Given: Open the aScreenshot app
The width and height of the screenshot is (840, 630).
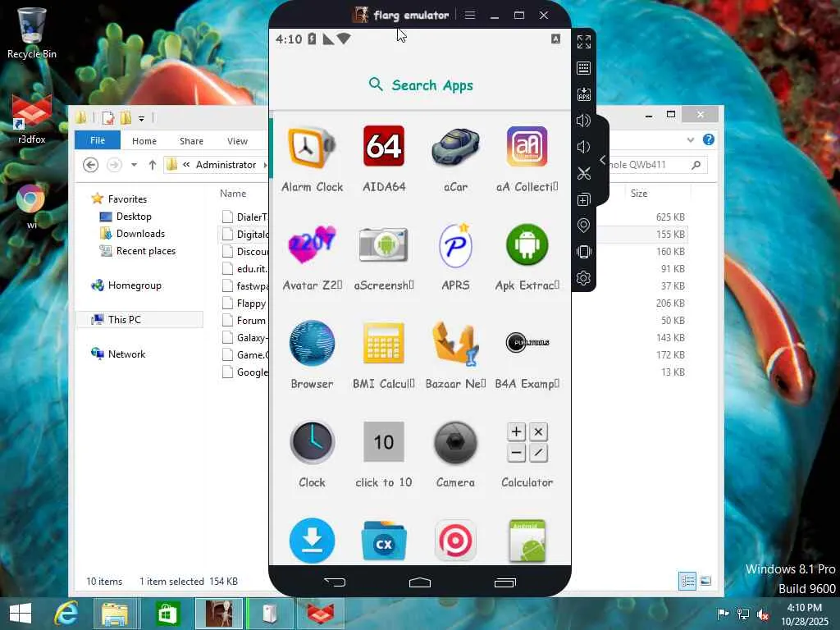Looking at the screenshot, I should (384, 244).
